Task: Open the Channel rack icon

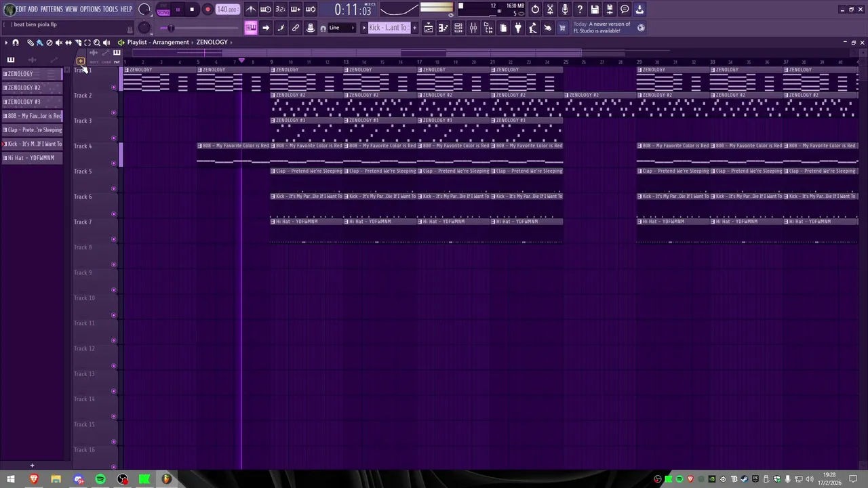Action: coord(458,28)
